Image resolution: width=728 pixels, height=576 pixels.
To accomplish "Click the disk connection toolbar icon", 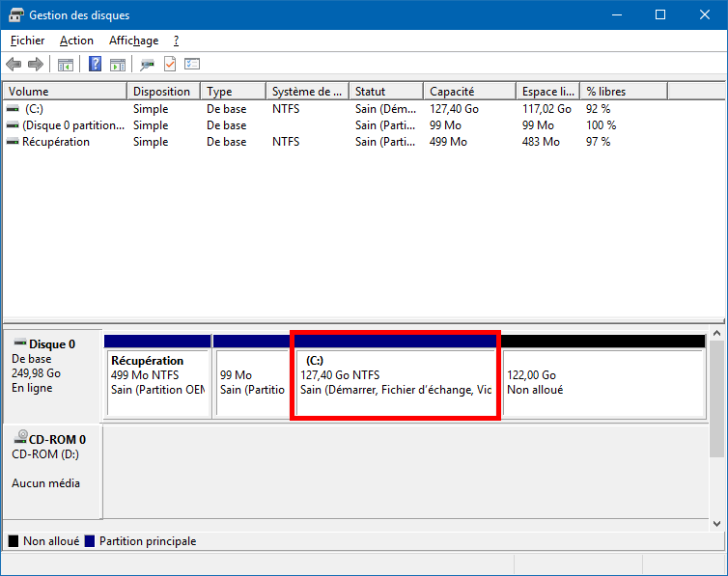I will pos(147,65).
